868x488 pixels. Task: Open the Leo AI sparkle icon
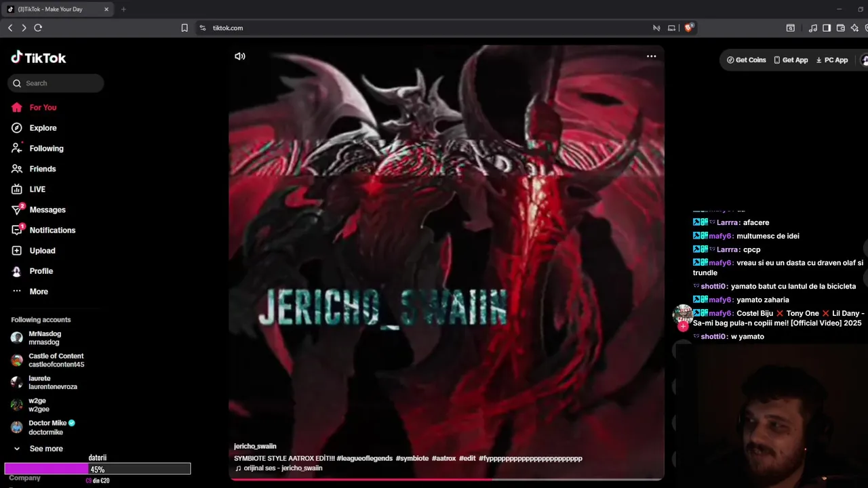tap(854, 28)
